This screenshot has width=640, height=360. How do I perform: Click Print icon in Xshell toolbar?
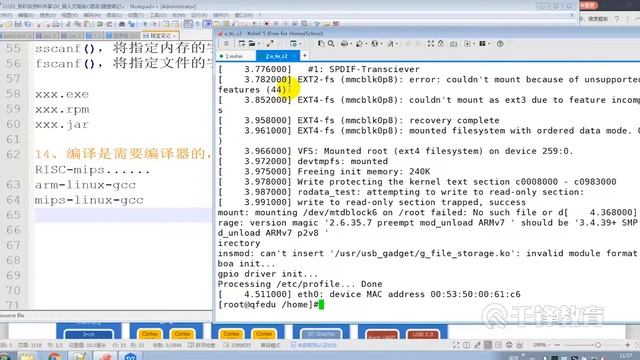click(344, 44)
